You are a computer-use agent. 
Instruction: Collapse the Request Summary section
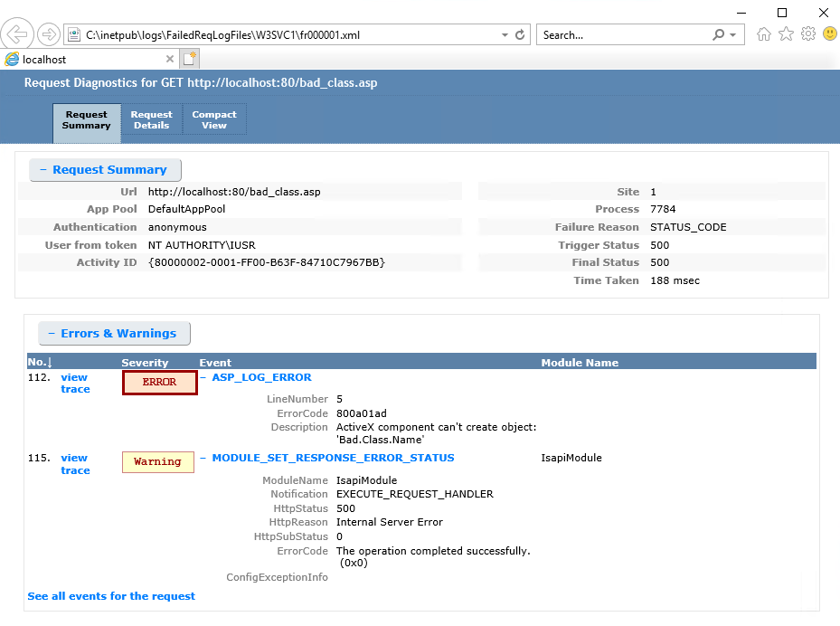pyautogui.click(x=105, y=170)
